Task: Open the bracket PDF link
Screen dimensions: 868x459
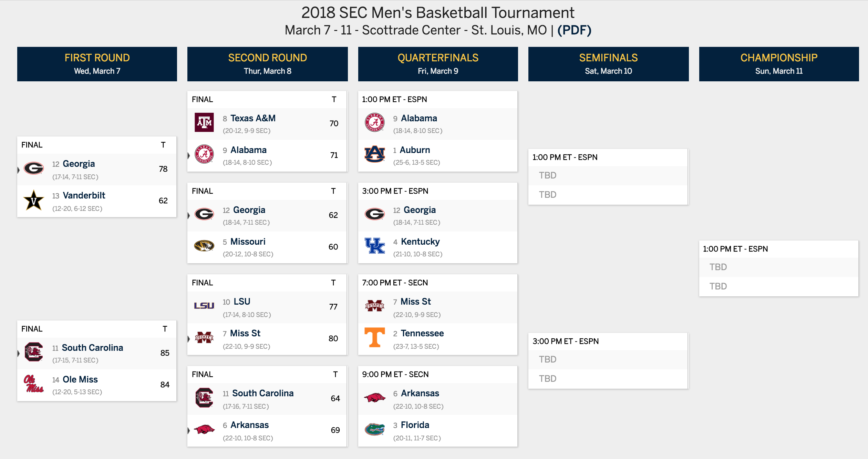Action: click(x=574, y=30)
